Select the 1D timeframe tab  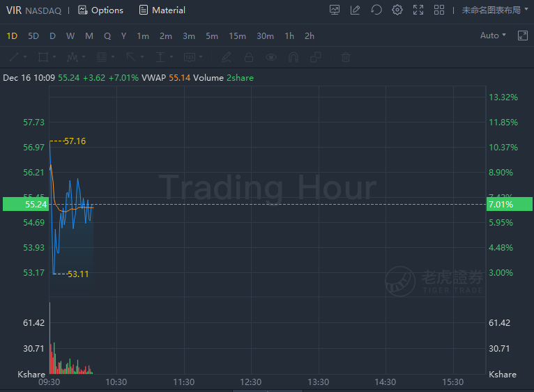point(12,36)
